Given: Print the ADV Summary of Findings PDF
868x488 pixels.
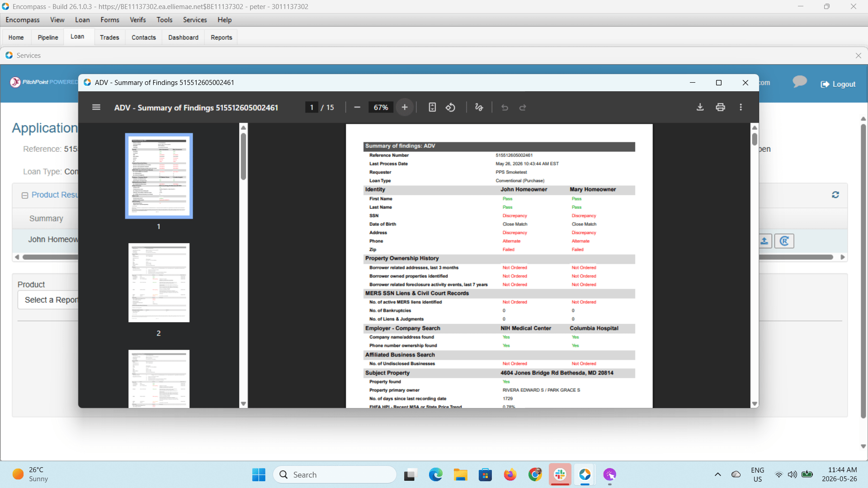Looking at the screenshot, I should 720,108.
